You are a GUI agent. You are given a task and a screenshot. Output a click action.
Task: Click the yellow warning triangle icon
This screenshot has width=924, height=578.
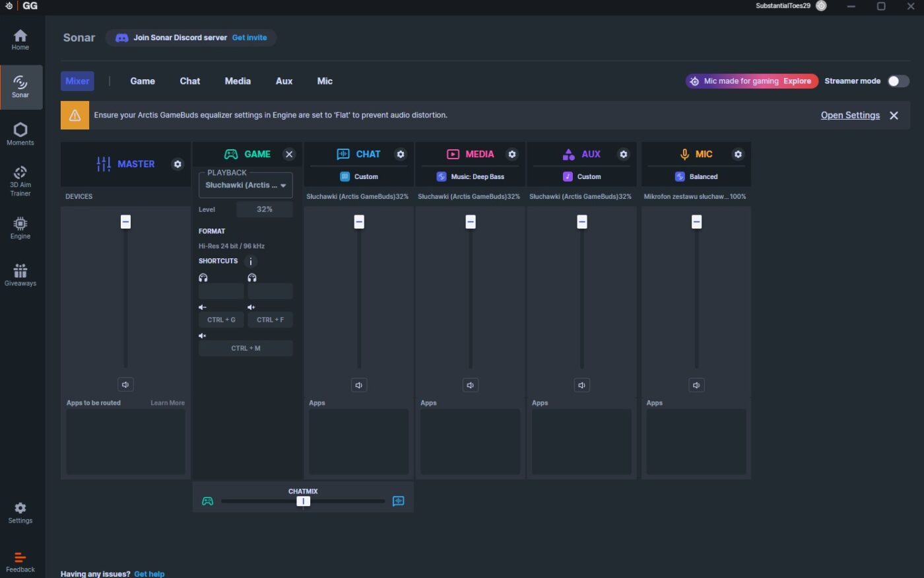tap(75, 116)
